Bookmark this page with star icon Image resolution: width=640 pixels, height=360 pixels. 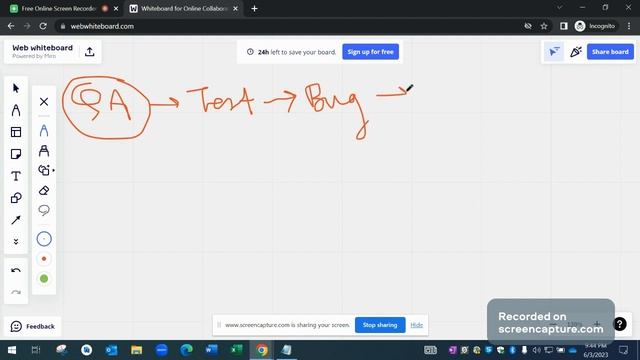pos(544,26)
